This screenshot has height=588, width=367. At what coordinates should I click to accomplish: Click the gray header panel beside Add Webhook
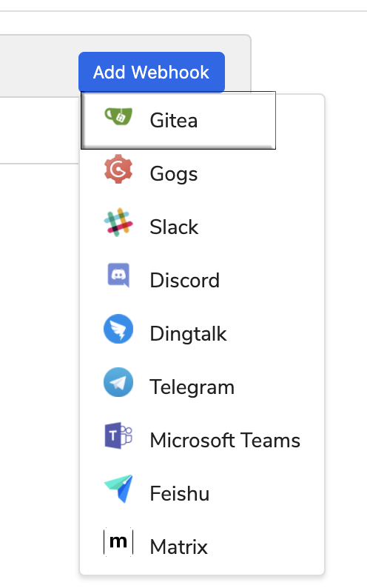click(38, 66)
